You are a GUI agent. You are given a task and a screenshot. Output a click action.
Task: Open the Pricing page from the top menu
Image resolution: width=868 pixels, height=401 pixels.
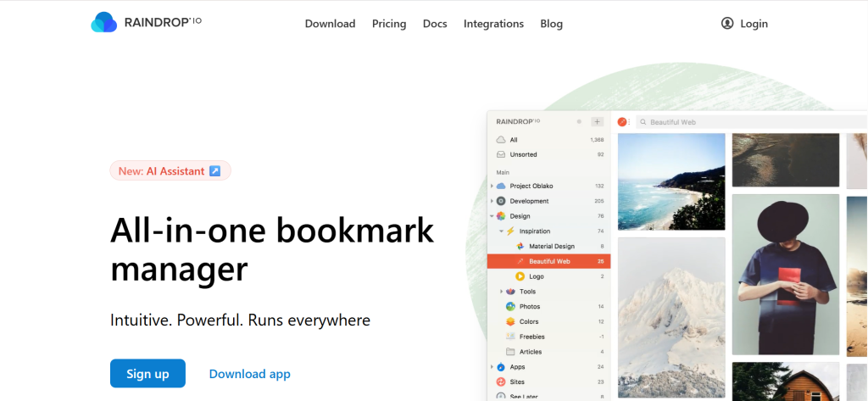389,24
